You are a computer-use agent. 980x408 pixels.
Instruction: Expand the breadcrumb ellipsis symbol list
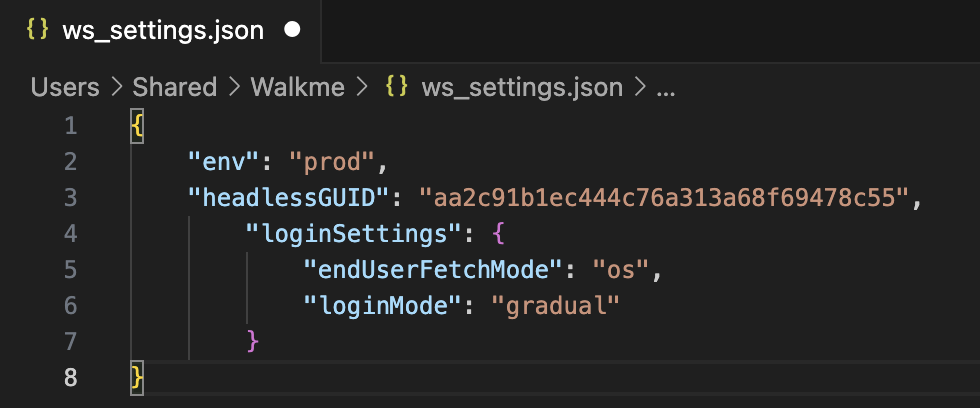(666, 89)
